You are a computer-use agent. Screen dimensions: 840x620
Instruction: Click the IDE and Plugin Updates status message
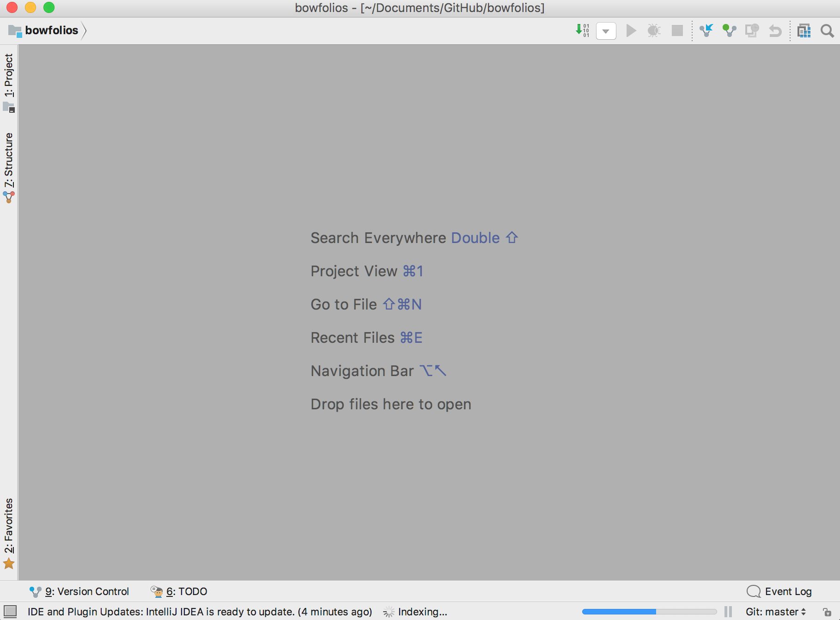[x=200, y=612]
